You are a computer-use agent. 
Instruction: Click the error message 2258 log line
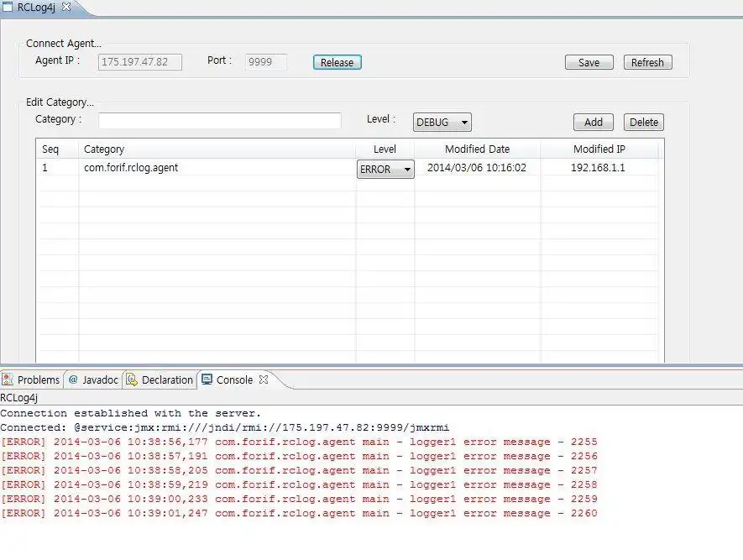[299, 484]
